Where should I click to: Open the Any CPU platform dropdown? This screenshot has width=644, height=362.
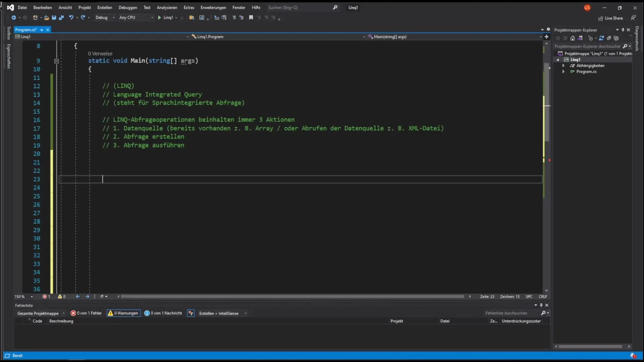(x=136, y=17)
